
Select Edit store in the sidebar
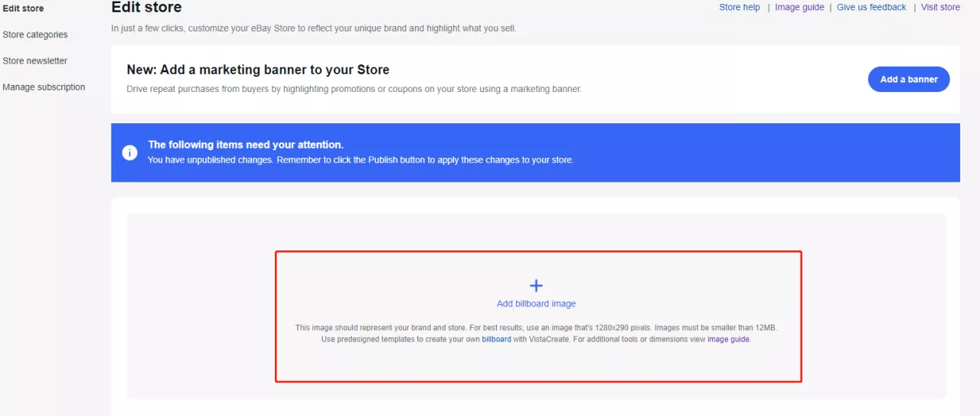(x=23, y=8)
